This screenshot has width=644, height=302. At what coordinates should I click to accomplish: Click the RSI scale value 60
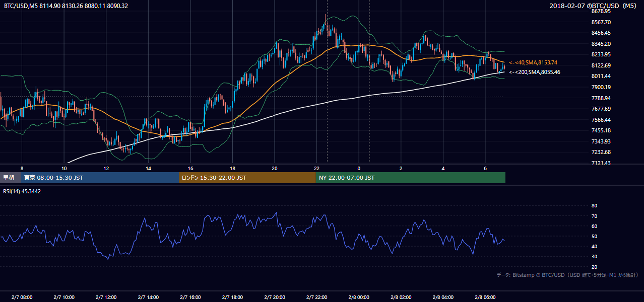pos(594,226)
